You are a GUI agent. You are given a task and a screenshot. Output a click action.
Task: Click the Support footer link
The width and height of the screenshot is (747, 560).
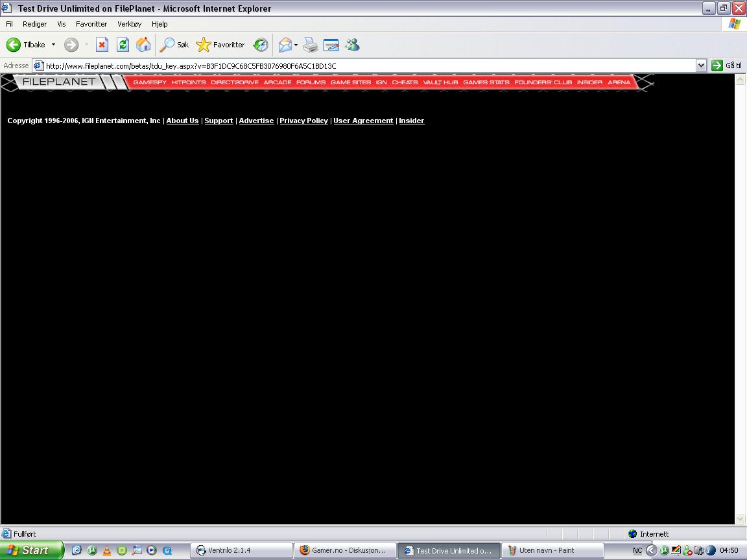pos(219,121)
